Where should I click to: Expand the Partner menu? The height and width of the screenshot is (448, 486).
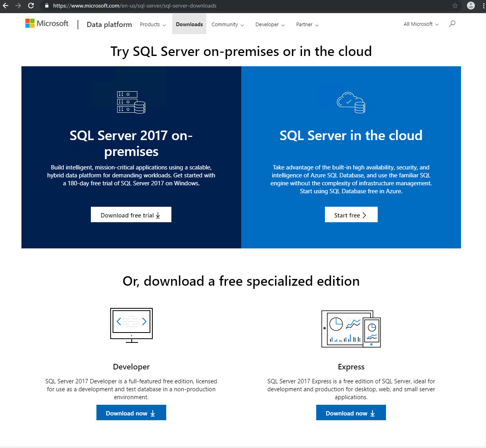tap(307, 25)
